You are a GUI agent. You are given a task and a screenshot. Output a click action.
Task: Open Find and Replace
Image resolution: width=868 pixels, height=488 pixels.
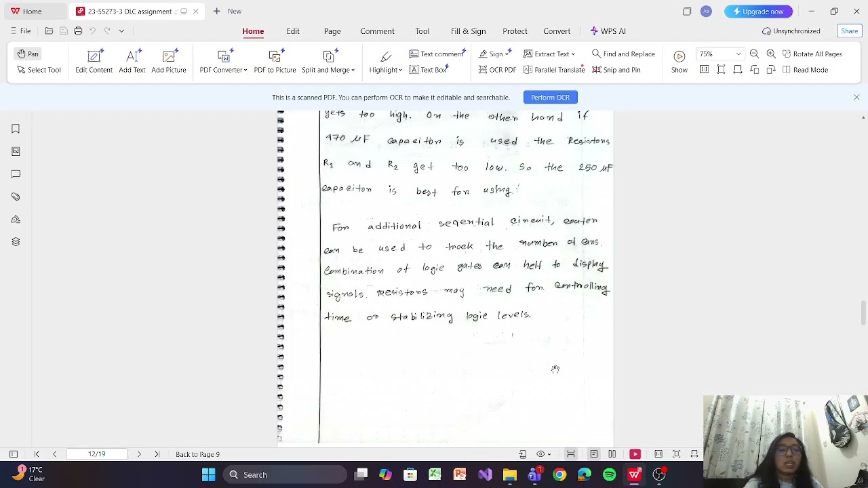pos(623,54)
